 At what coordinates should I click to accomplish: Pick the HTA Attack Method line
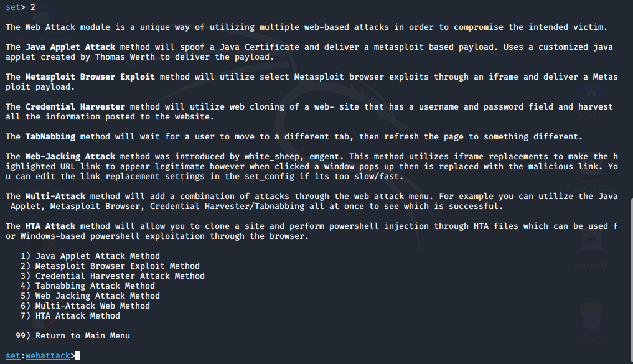point(77,315)
